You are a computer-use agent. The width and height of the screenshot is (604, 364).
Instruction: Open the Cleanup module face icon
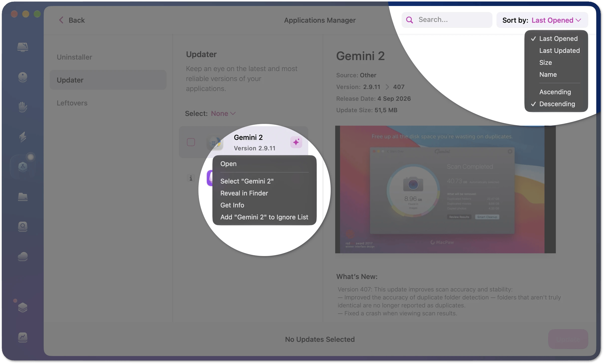[22, 77]
